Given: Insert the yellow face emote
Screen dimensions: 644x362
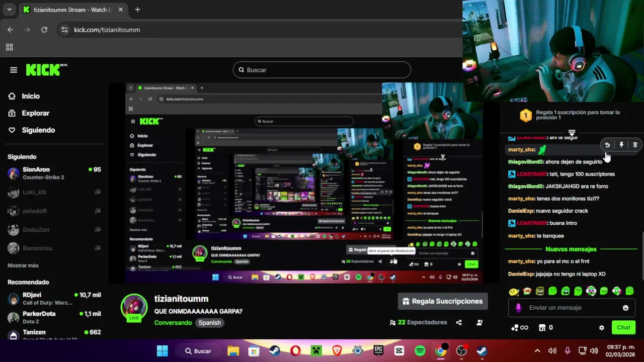Looking at the screenshot, I should (x=514, y=291).
